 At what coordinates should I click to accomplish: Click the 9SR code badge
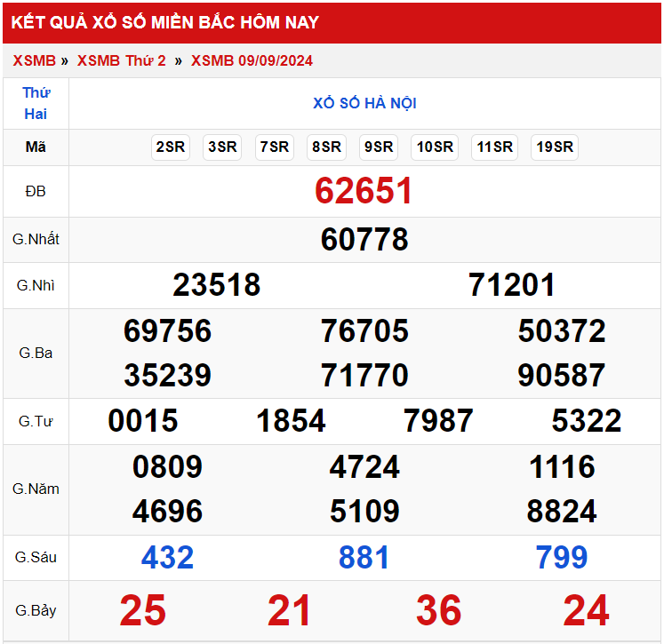click(378, 147)
